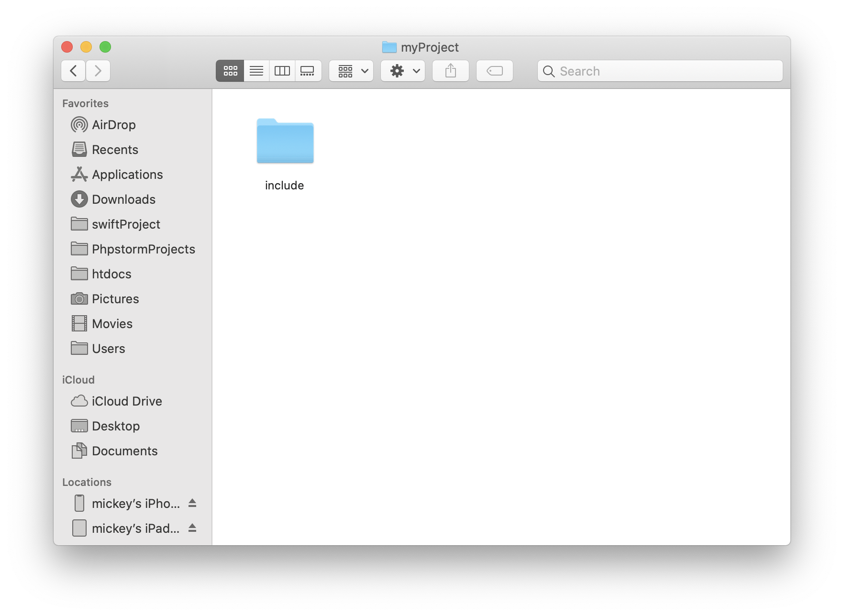This screenshot has width=844, height=616.
Task: Zoom the window with green button
Action: pyautogui.click(x=105, y=47)
